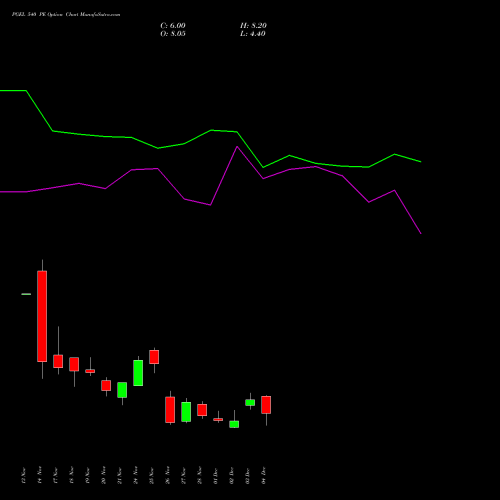Select the 14 Nov date label
The height and width of the screenshot is (500, 500).
(x=40, y=475)
